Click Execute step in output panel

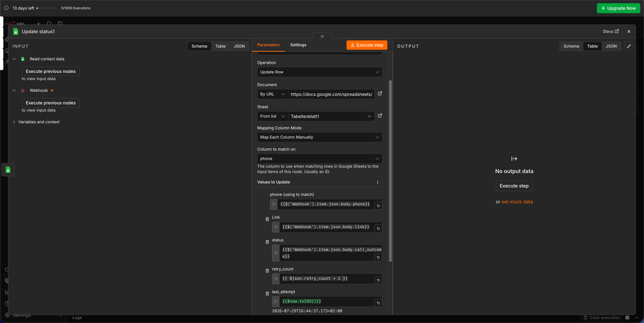coord(514,186)
